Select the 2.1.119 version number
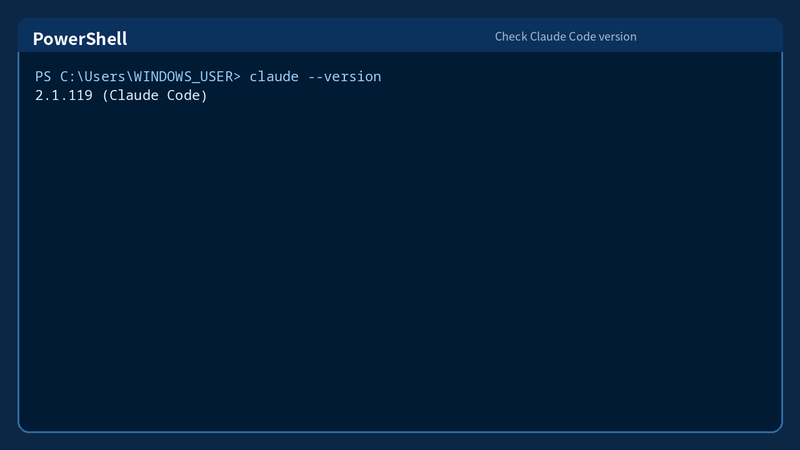Image resolution: width=800 pixels, height=450 pixels. [64, 95]
